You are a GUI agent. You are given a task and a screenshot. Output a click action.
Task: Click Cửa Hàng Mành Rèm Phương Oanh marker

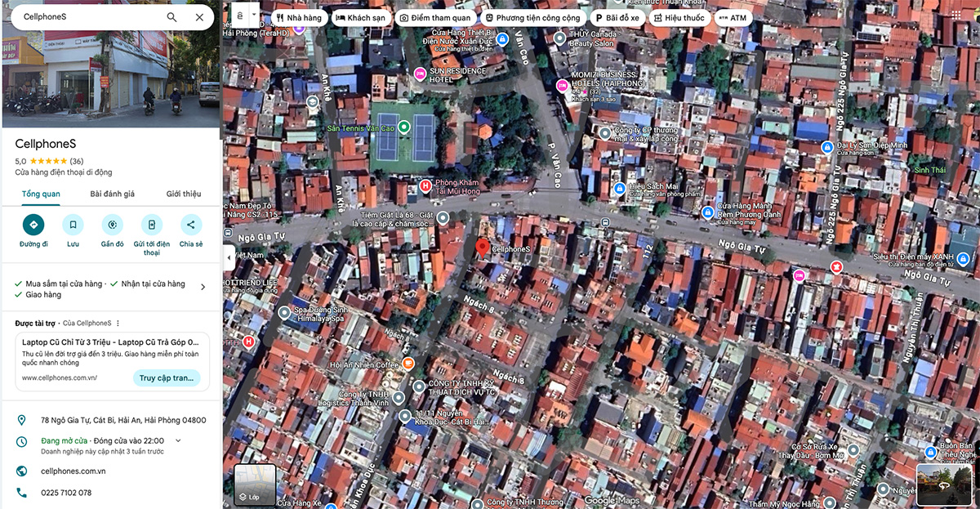click(x=708, y=212)
